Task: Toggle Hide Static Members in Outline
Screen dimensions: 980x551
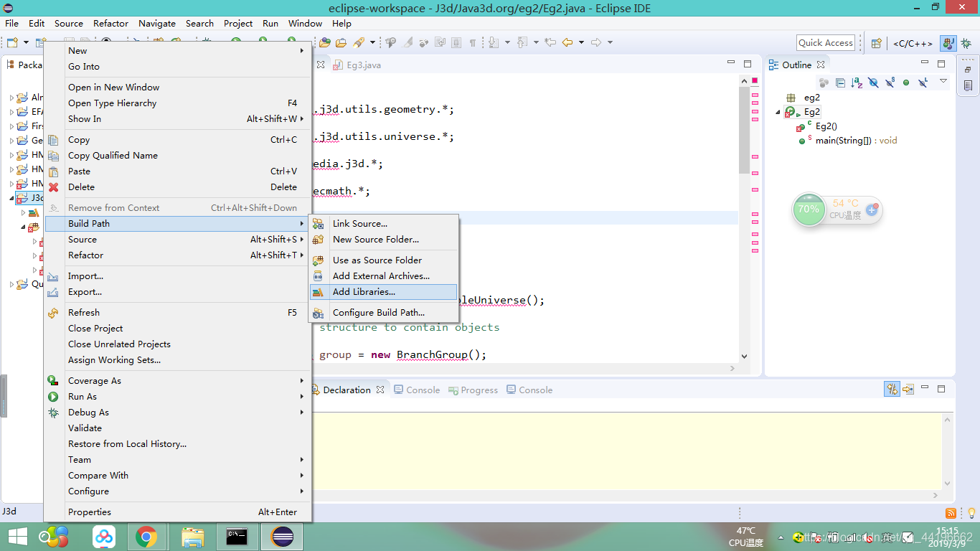Action: (890, 83)
